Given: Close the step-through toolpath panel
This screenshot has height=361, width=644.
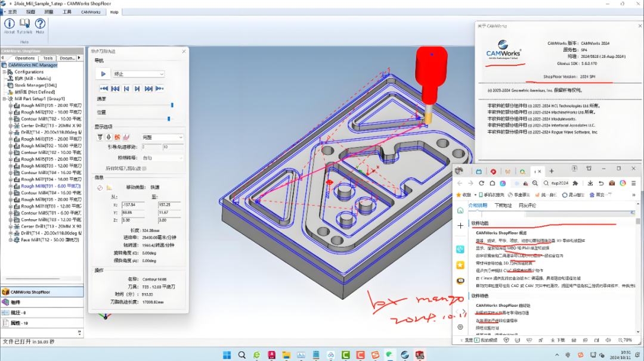Looking at the screenshot, I should tap(184, 51).
